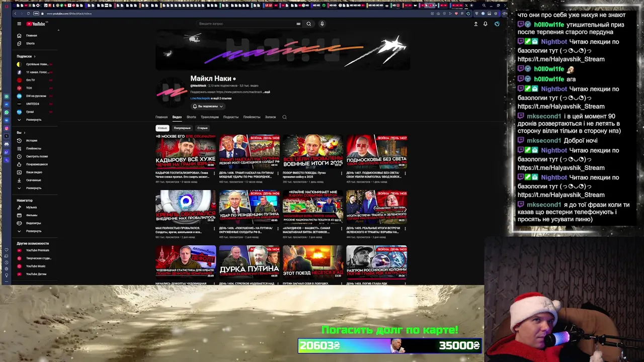The height and width of the screenshot is (362, 644).
Task: Open the Разгром российской колонны thumbnail
Action: pos(376,262)
